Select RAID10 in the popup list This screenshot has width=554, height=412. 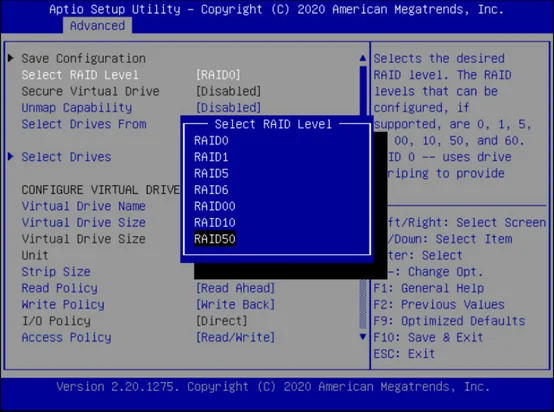pos(215,223)
